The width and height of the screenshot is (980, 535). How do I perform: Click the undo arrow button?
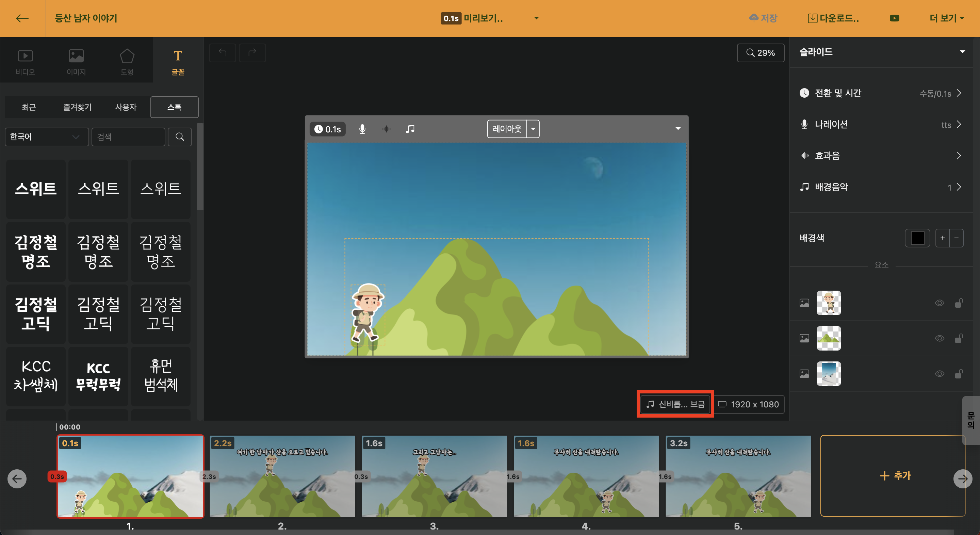(x=223, y=53)
